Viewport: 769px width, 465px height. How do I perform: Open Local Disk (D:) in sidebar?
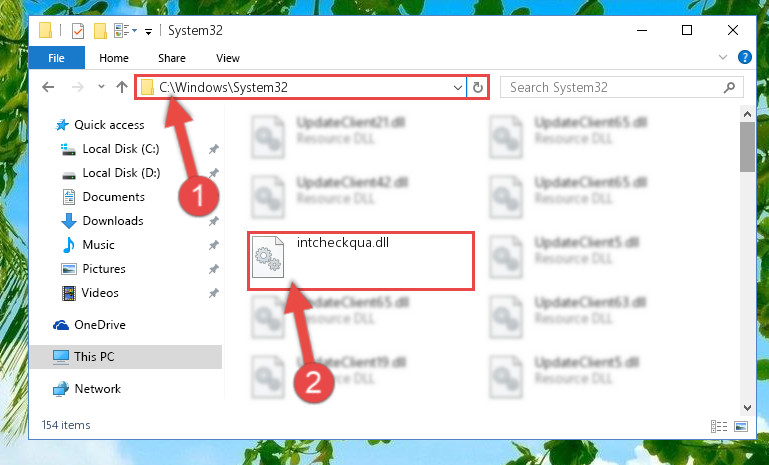[x=121, y=173]
